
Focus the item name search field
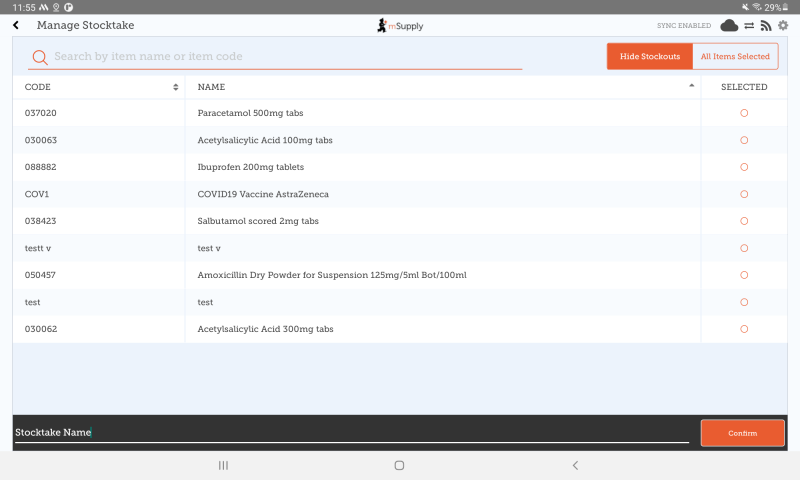[x=285, y=57]
